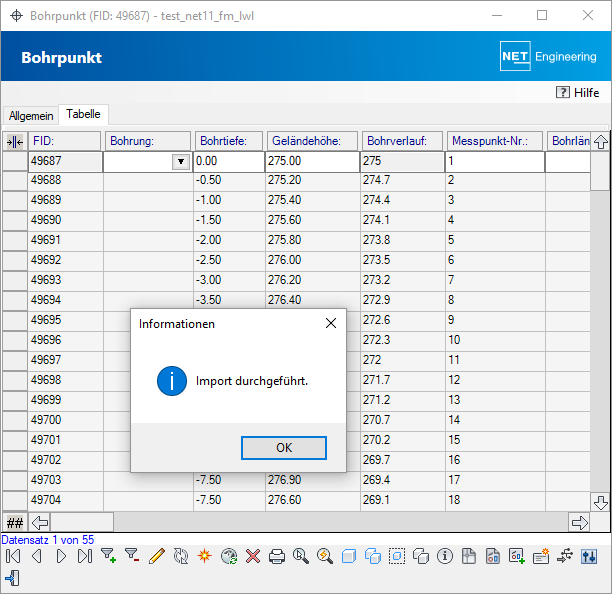Click the Bohrverlauf column header

click(402, 141)
